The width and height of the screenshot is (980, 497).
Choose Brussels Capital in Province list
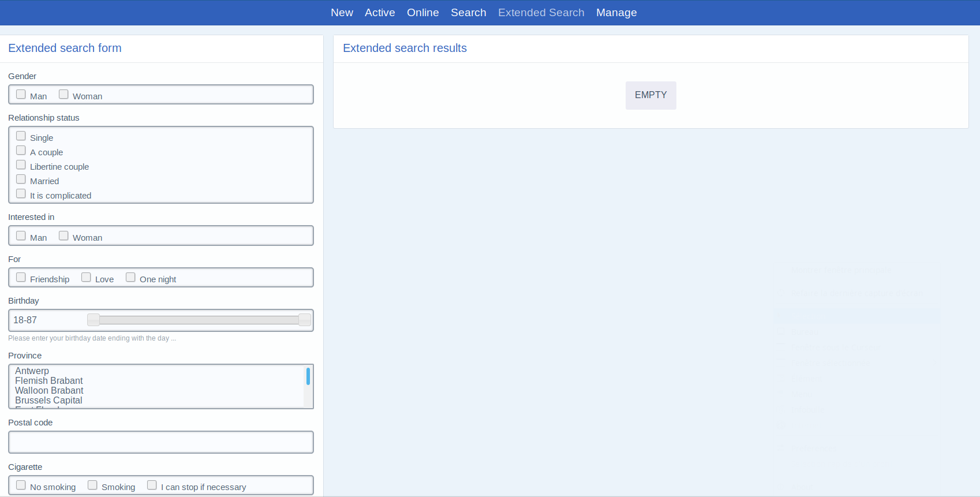click(x=48, y=400)
